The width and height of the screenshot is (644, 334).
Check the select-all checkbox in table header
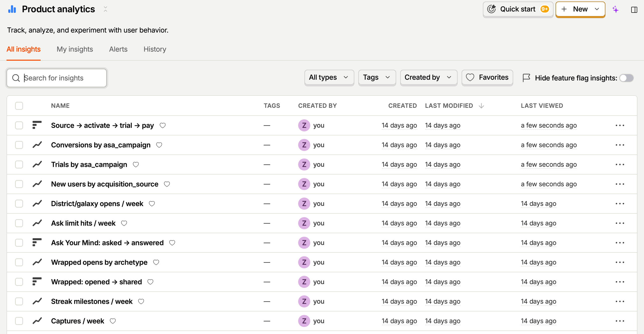[x=19, y=106]
